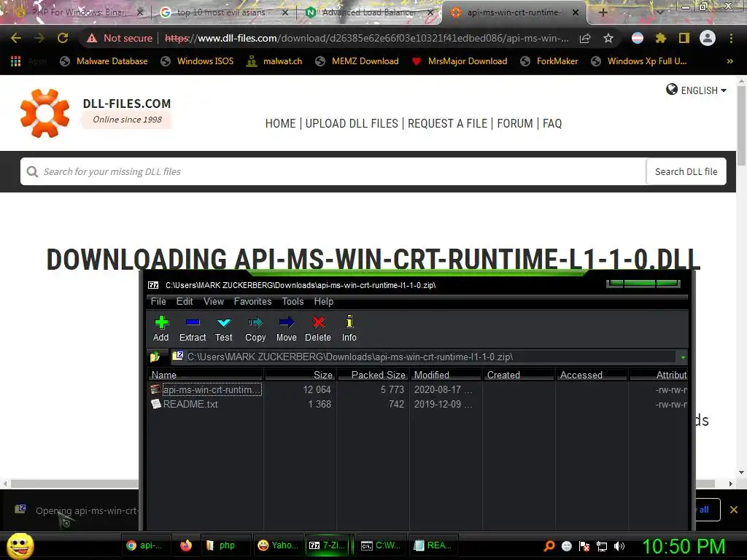Reload the page in Chrome

pos(63,38)
